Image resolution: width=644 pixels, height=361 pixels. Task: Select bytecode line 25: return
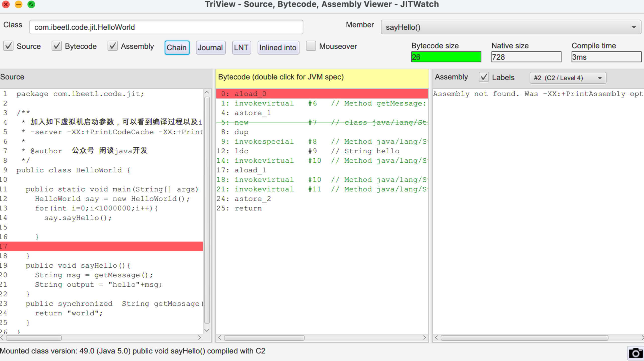[x=322, y=208]
